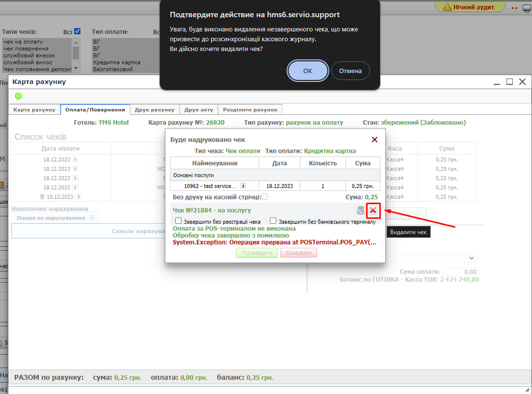Switch to the Карта рахунку tab
This screenshot has width=532, height=394.
pyautogui.click(x=35, y=110)
